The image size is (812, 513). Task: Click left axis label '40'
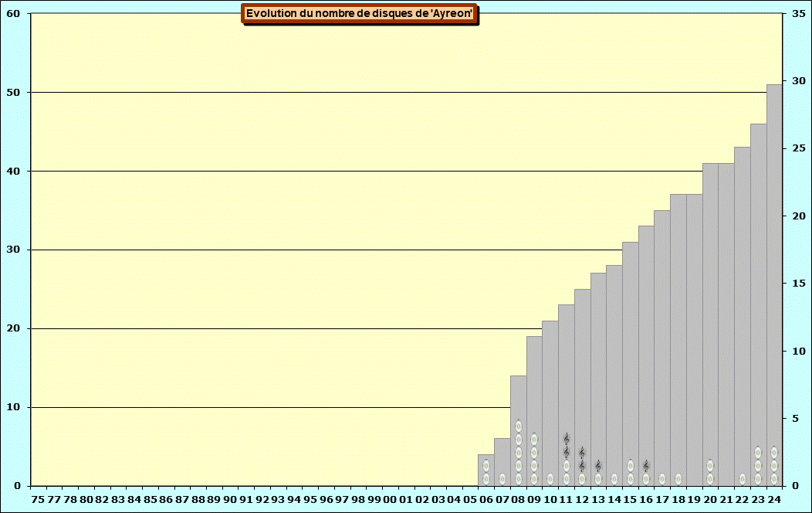(13, 171)
